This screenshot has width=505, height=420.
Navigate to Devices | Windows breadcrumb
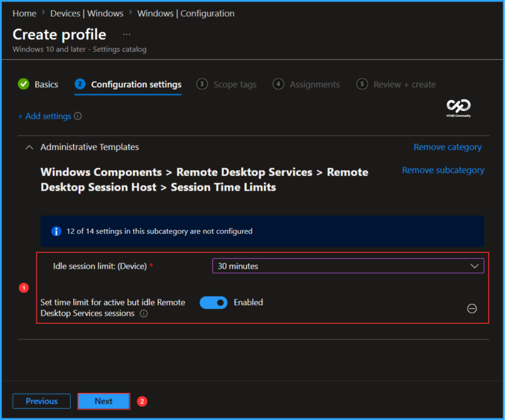tap(87, 13)
